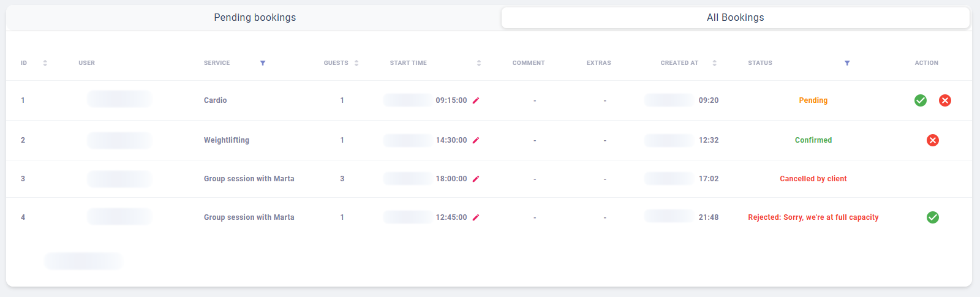Click the Cancelled by client status
Image resolution: width=980 pixels, height=297 pixels.
tap(813, 179)
